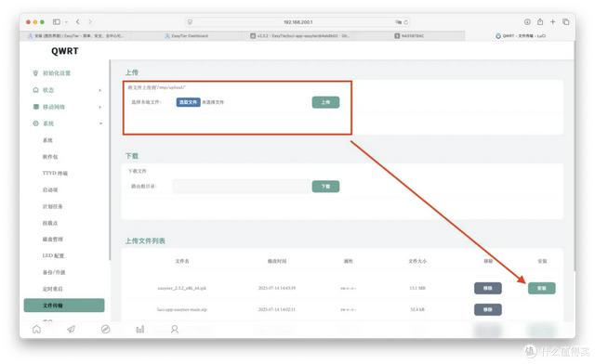Click the 系统 gear sidebar icon
The width and height of the screenshot is (595, 364).
pyautogui.click(x=35, y=123)
